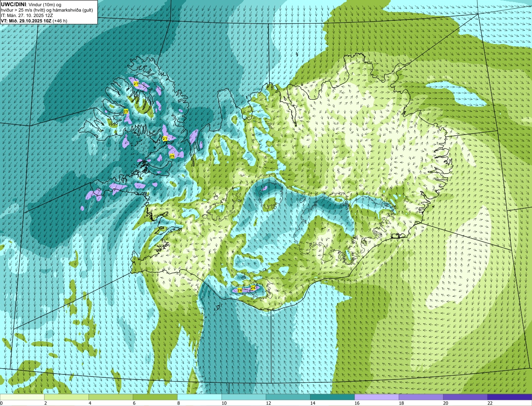The image size is (532, 406).
Task: Select the 18–20 m/s medium purple legend swatch
Action: (x=421, y=397)
